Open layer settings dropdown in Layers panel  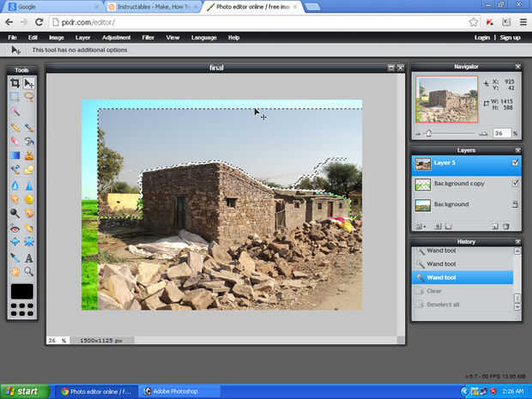[x=420, y=226]
